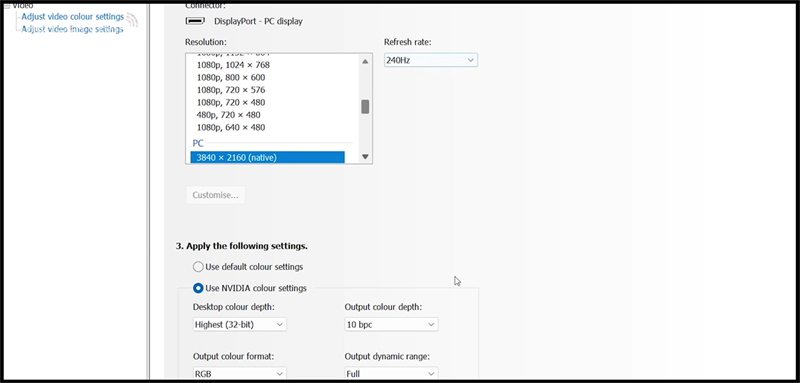Open the Output colour depth dropdown
Image resolution: width=800 pixels, height=383 pixels.
pyautogui.click(x=391, y=324)
